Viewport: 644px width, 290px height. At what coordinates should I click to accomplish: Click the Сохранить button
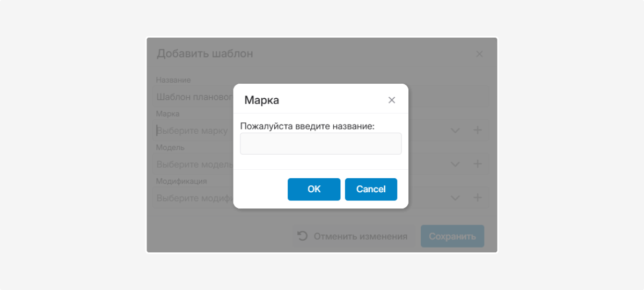tap(452, 236)
